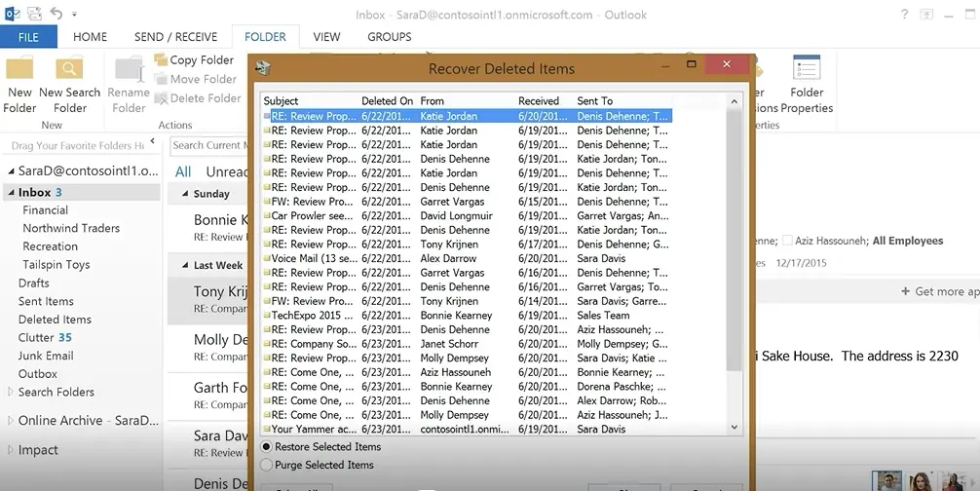980x491 pixels.
Task: Click the plus icon beside Get more apps
Action: click(905, 291)
